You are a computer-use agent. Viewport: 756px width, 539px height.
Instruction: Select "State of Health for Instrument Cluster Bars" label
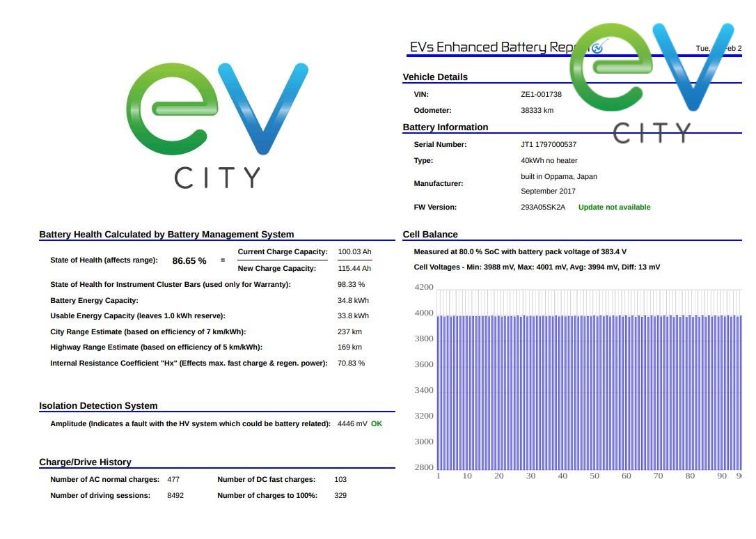click(171, 284)
